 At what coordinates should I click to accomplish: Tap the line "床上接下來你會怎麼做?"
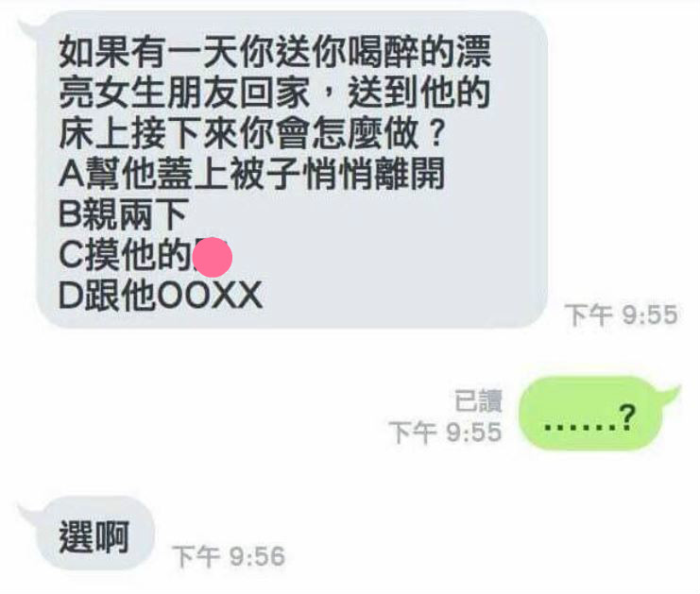click(252, 133)
